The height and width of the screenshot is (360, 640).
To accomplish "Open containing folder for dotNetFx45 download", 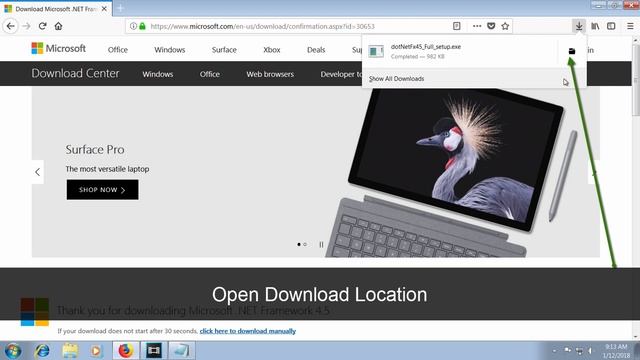I will [x=572, y=51].
